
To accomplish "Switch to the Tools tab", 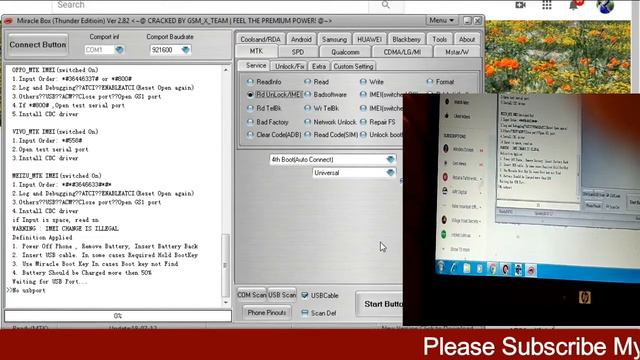I will click(440, 40).
